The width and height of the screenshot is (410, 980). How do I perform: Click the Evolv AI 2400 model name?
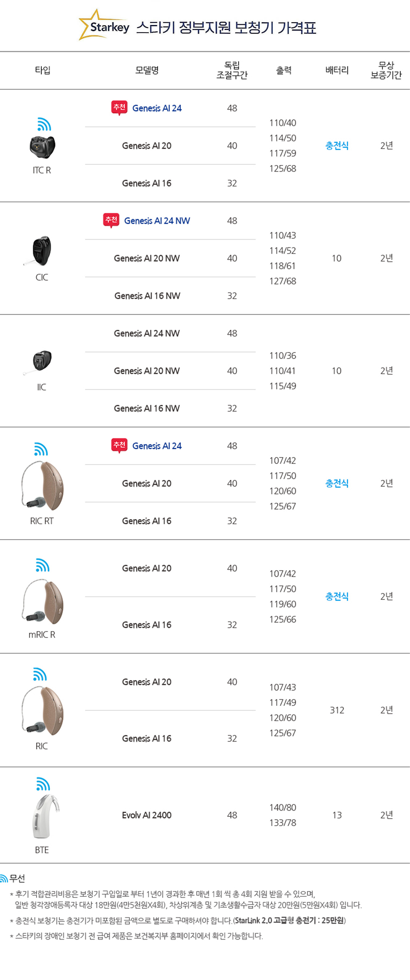[147, 815]
